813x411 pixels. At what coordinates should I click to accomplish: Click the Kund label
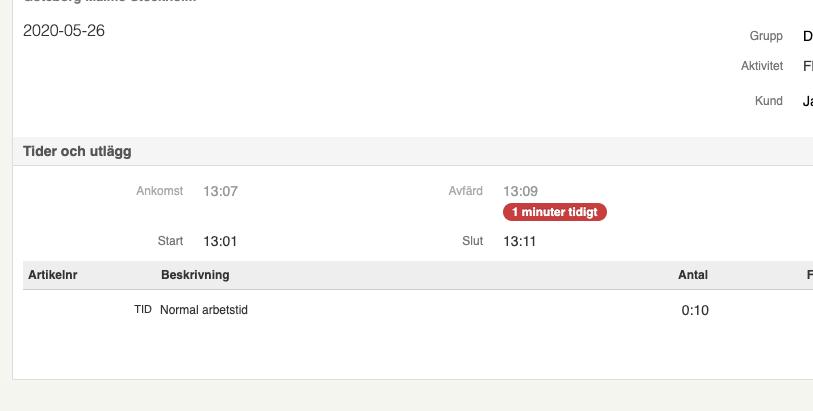(768, 101)
